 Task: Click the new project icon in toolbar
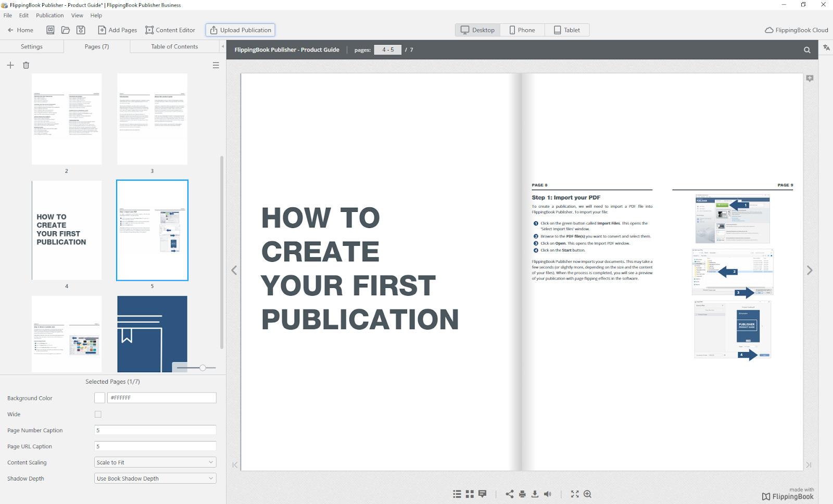pyautogui.click(x=51, y=30)
